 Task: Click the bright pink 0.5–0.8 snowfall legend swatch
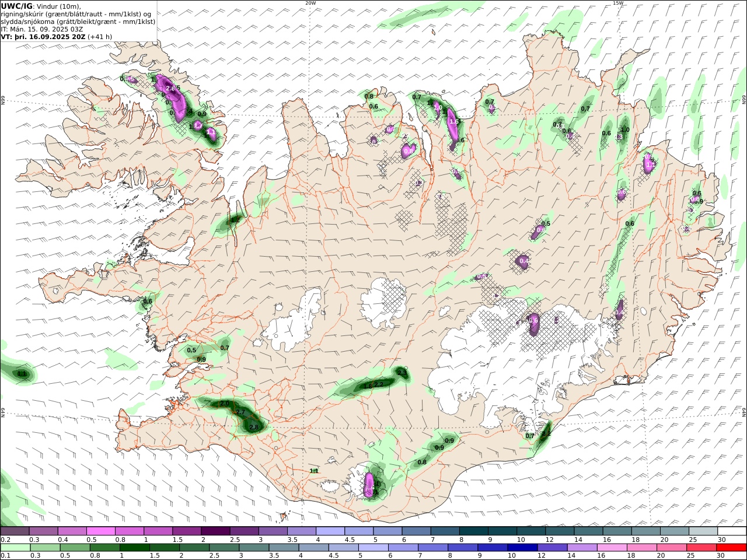(x=101, y=531)
